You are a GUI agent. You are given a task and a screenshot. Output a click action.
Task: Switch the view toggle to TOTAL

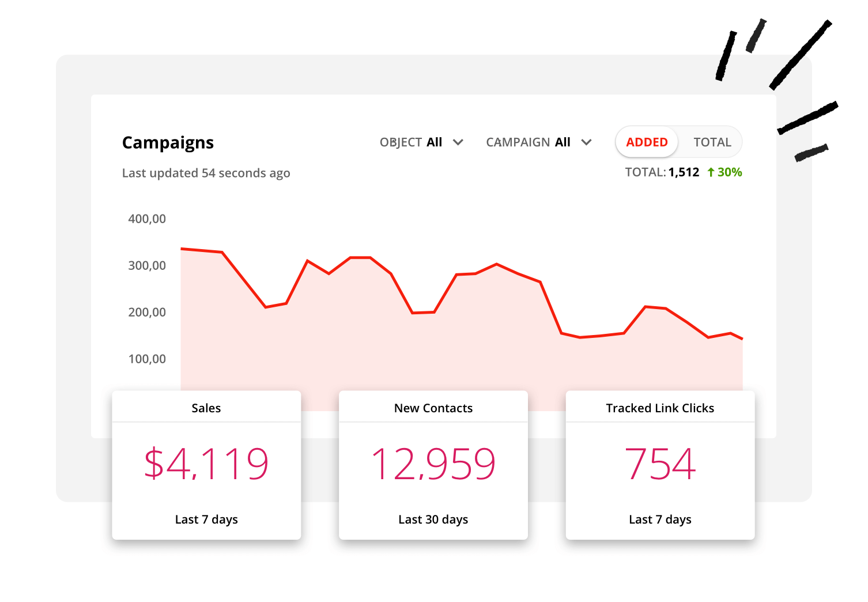tap(712, 142)
